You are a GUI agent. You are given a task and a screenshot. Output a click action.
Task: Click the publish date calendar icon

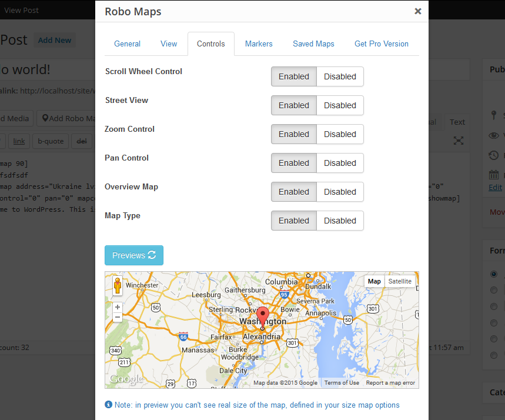(494, 175)
